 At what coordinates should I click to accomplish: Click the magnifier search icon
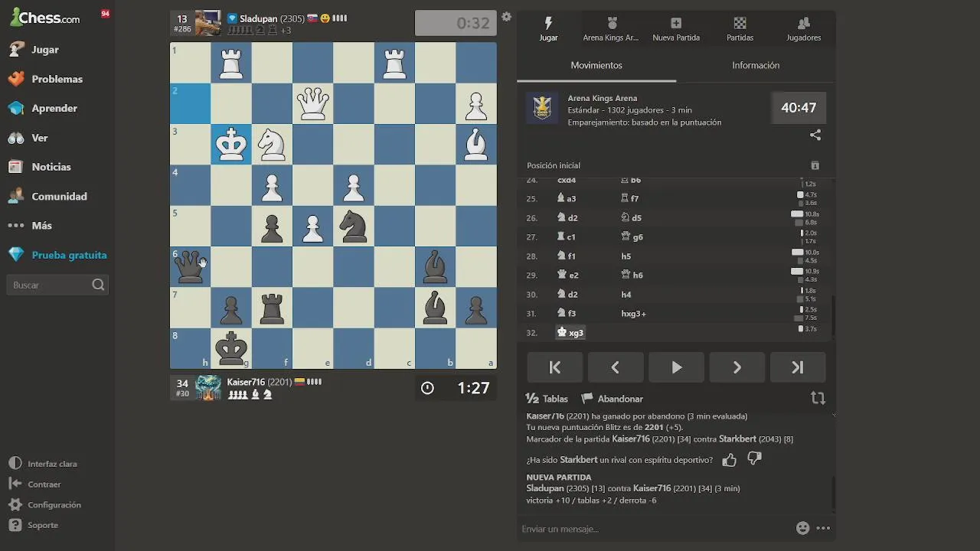(98, 285)
